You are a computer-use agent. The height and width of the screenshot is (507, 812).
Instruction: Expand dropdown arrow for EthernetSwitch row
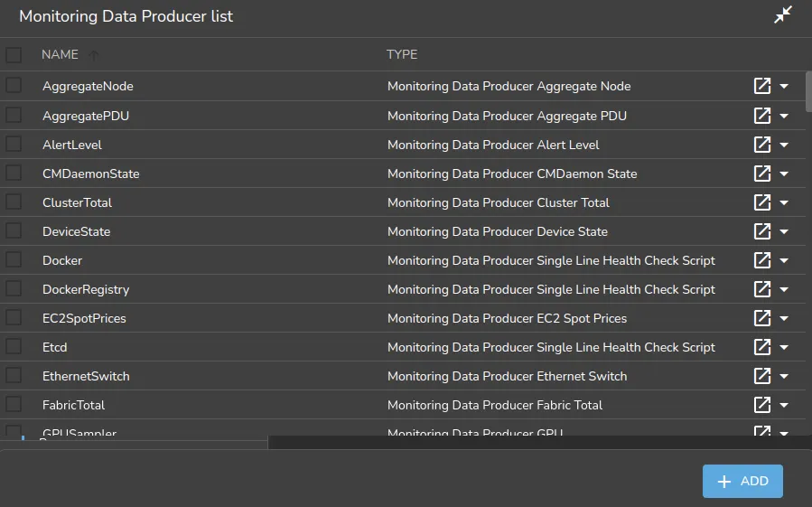[784, 376]
